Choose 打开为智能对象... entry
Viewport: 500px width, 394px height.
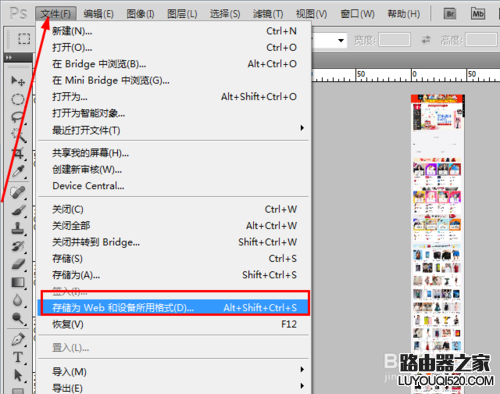click(174, 113)
